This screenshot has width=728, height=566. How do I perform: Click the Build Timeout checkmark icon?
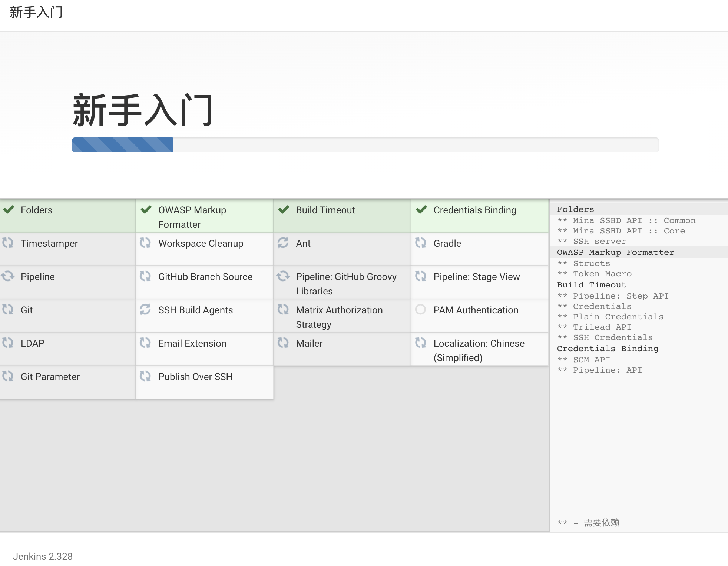[x=285, y=210]
